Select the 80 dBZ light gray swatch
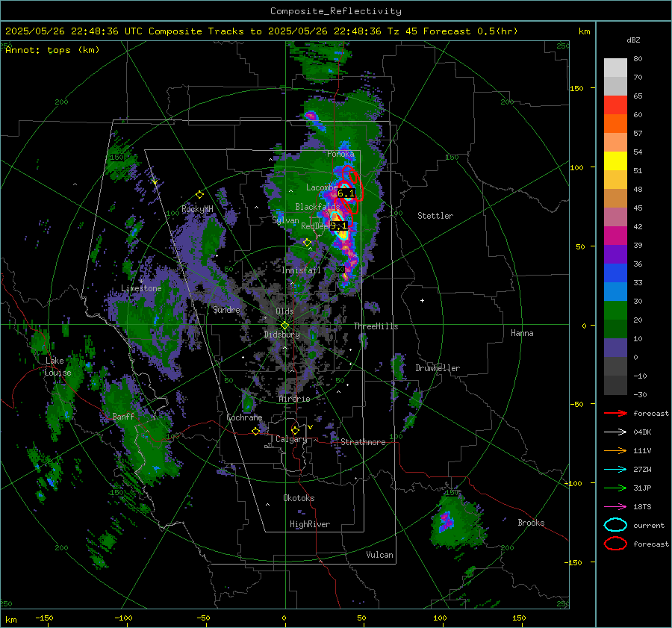The width and height of the screenshot is (672, 628). pyautogui.click(x=615, y=67)
